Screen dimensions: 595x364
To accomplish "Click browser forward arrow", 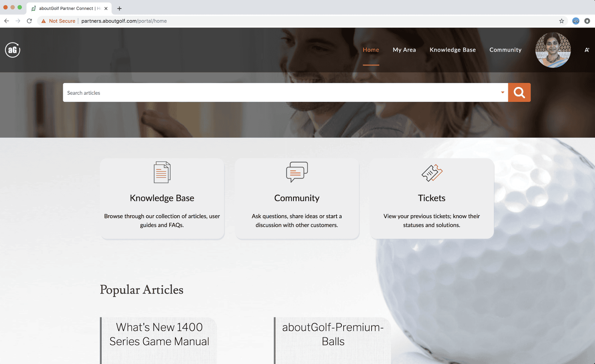I will [x=18, y=21].
